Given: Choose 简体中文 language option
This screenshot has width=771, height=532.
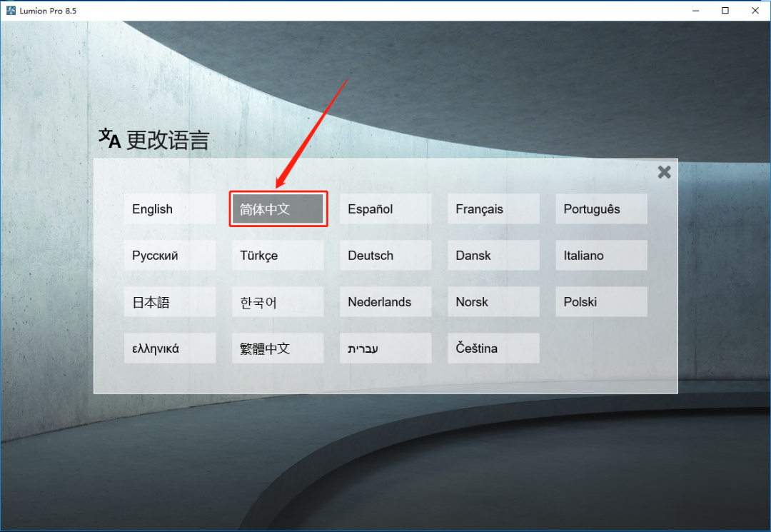Looking at the screenshot, I should (x=278, y=209).
